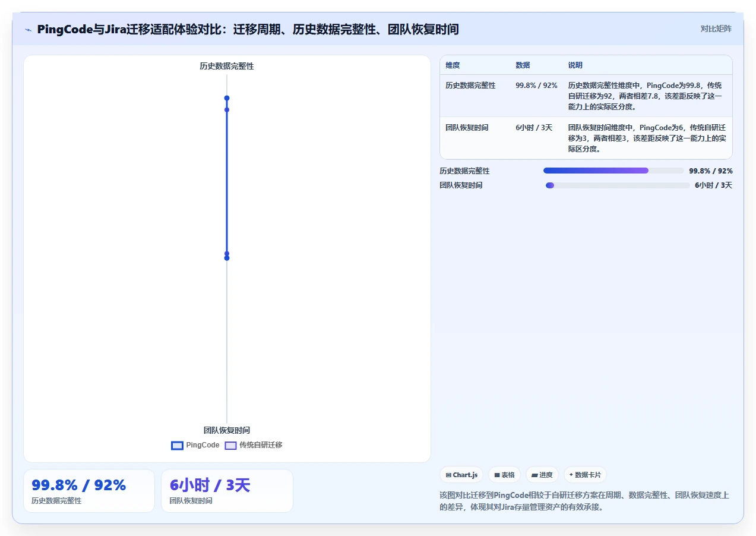Click the 历史数据完整性 explanation text in table
Screen dimensions: 756x536
pos(646,96)
